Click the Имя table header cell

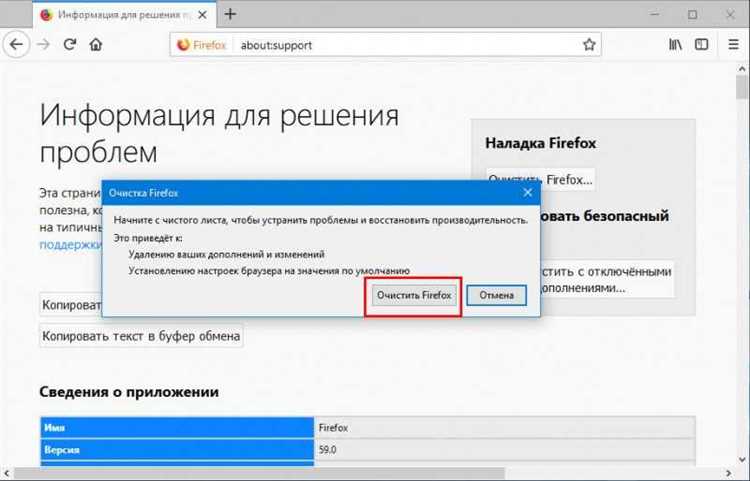pyautogui.click(x=177, y=427)
